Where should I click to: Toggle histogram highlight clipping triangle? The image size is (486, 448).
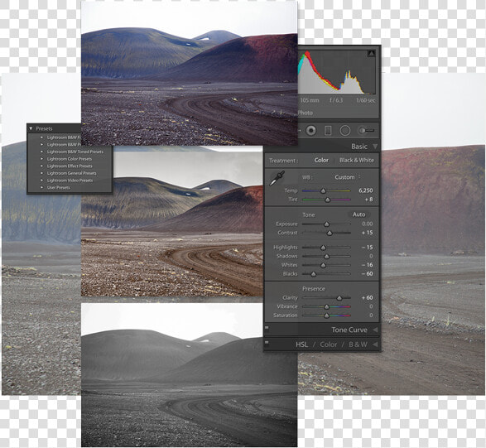tap(371, 54)
